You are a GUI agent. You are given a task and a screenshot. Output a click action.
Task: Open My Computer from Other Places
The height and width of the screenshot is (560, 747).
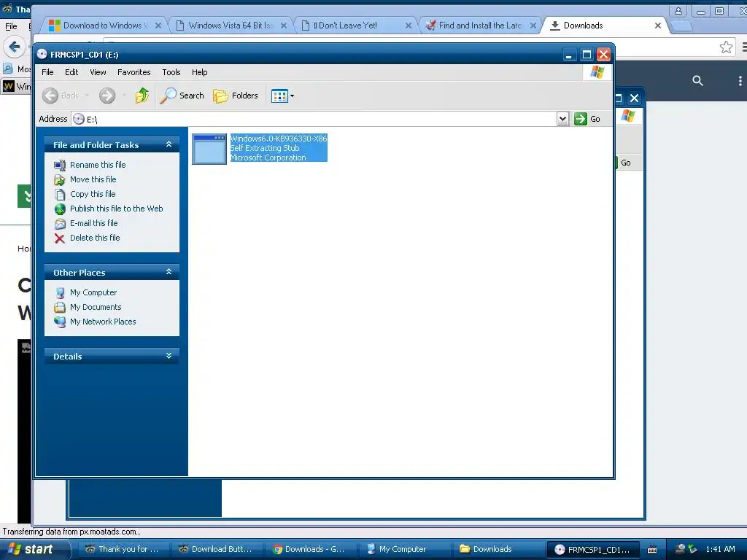(93, 292)
